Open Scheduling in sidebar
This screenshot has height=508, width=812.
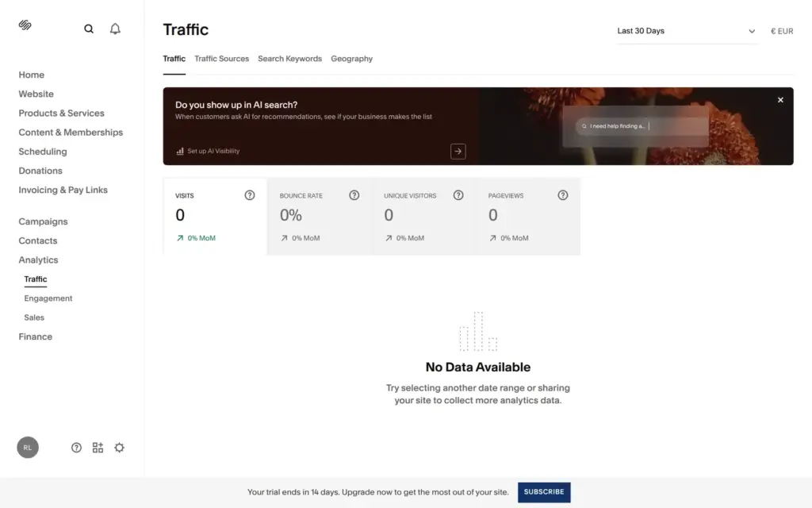tap(43, 152)
